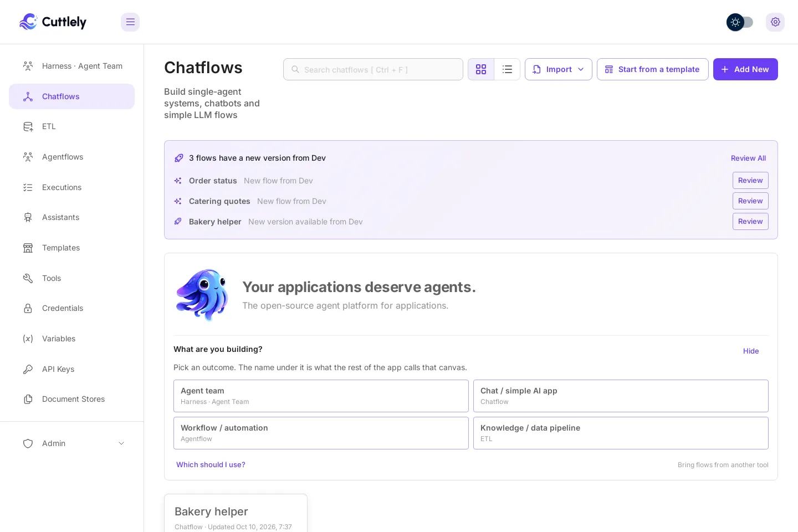Viewport: 798px width, 532px height.
Task: Click the rocket icon beside Bakery helper
Action: (x=178, y=222)
